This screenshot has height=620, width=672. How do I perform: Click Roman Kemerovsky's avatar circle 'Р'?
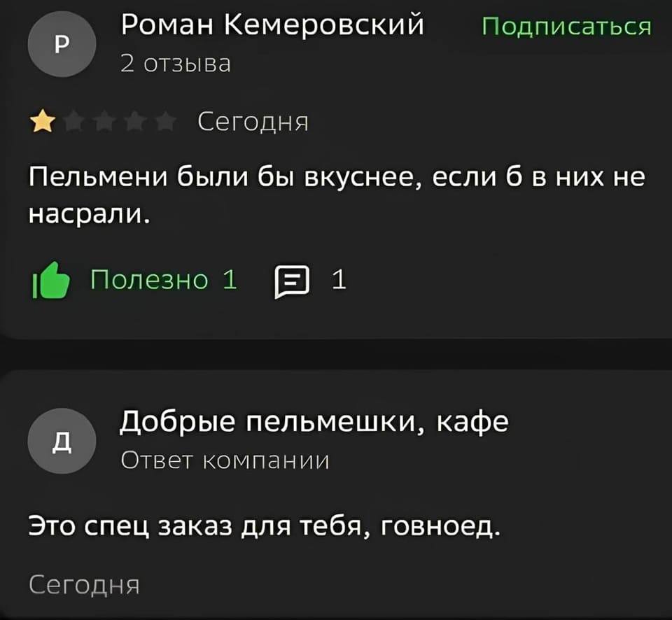coord(62,43)
